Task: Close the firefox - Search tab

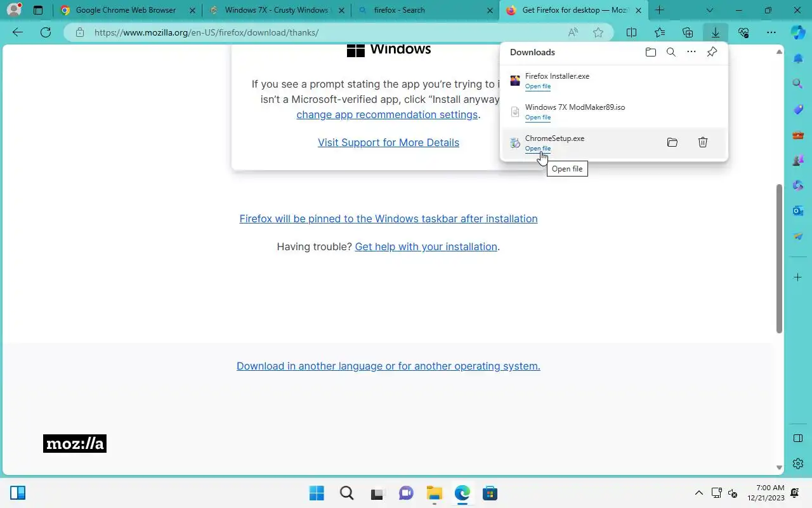Action: pyautogui.click(x=490, y=10)
